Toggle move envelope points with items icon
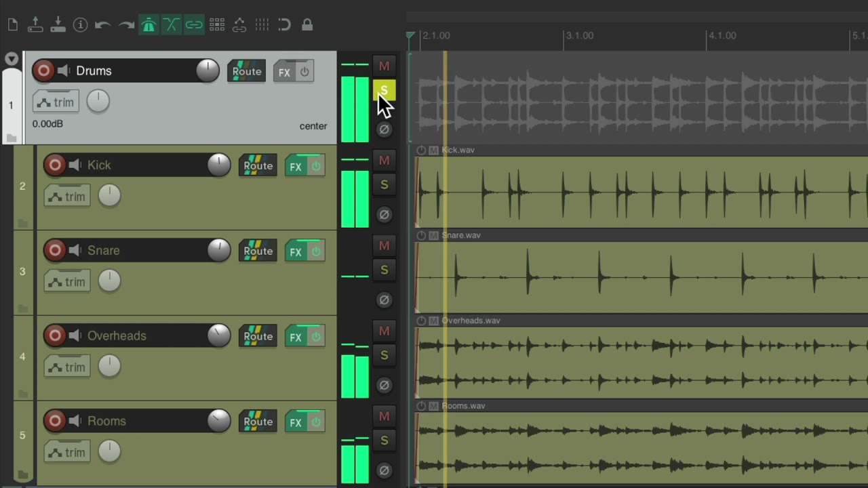The image size is (868, 488). point(239,25)
